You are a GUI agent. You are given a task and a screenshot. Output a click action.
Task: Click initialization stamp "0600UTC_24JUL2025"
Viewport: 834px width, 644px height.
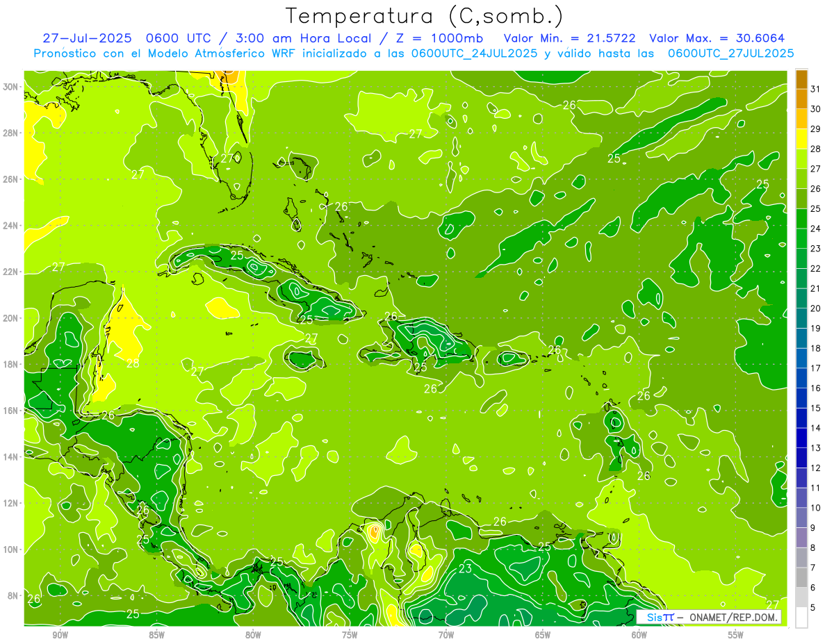coord(475,53)
